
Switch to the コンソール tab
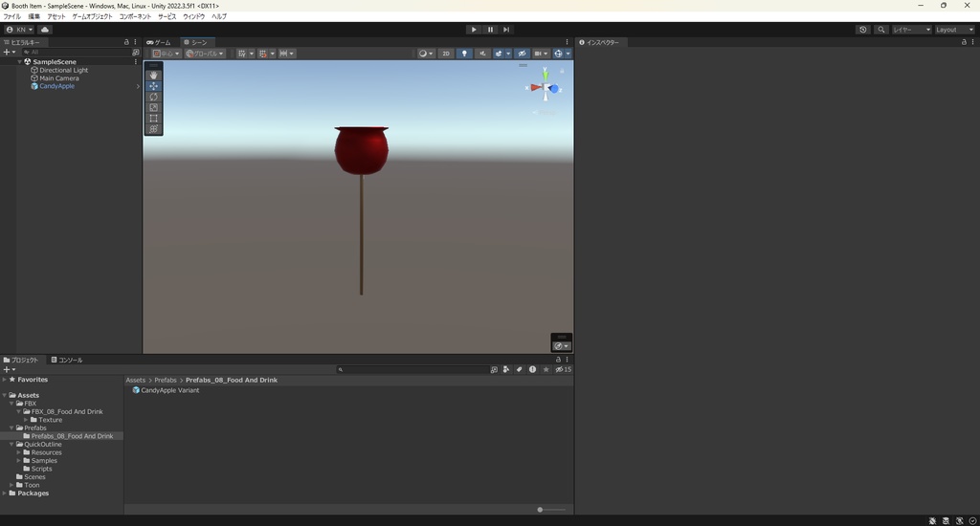click(67, 360)
